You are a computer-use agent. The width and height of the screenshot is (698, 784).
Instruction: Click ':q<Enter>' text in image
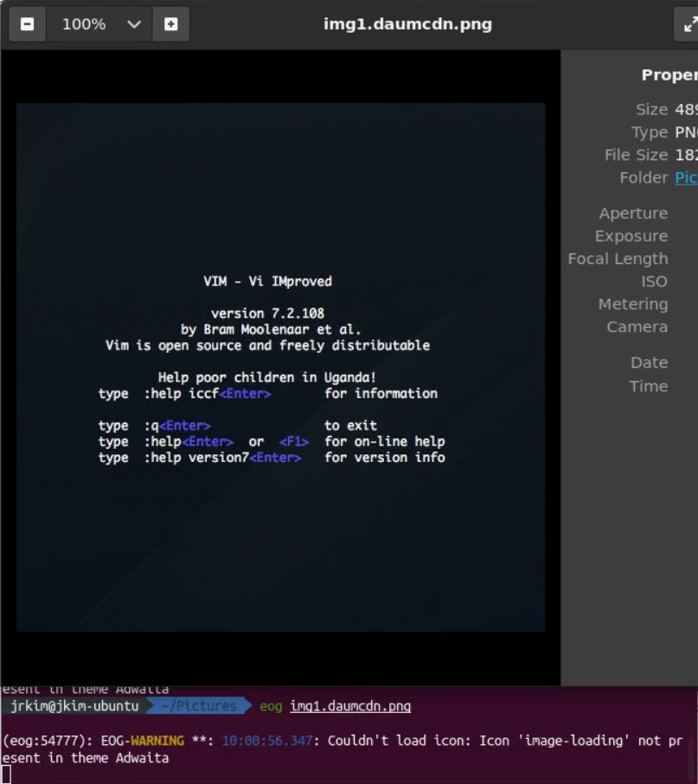click(x=177, y=426)
